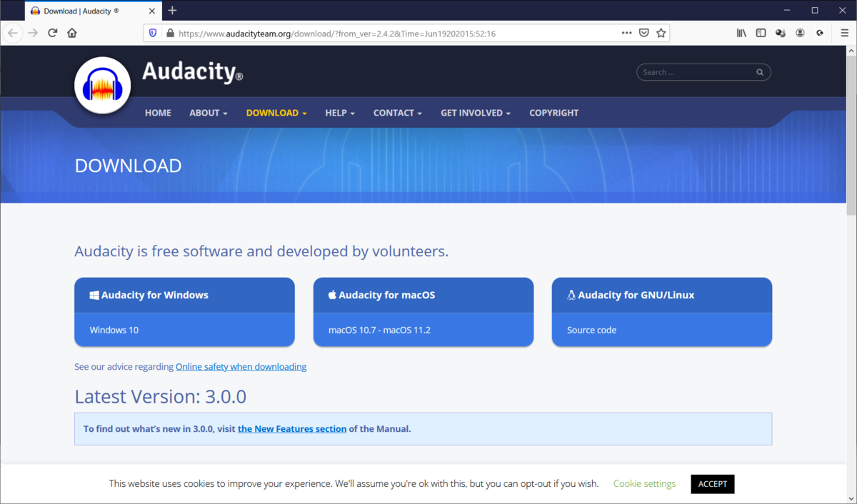Open Audacity for Windows download

click(184, 295)
